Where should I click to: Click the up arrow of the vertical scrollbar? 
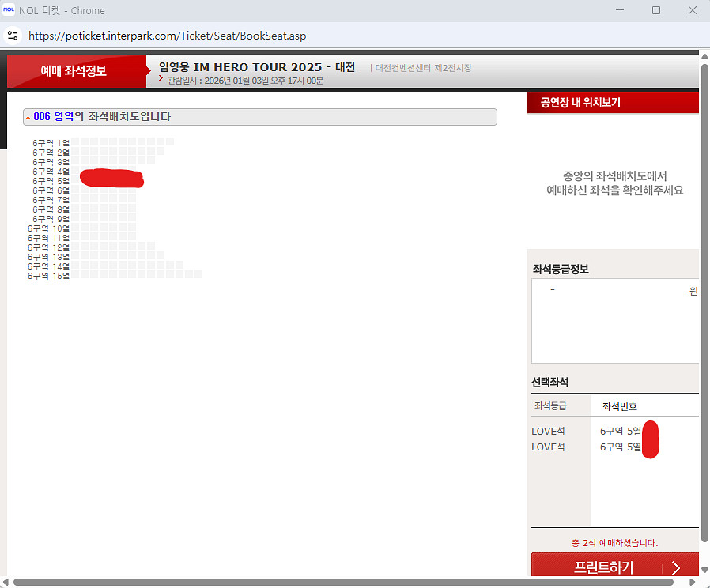(704, 55)
